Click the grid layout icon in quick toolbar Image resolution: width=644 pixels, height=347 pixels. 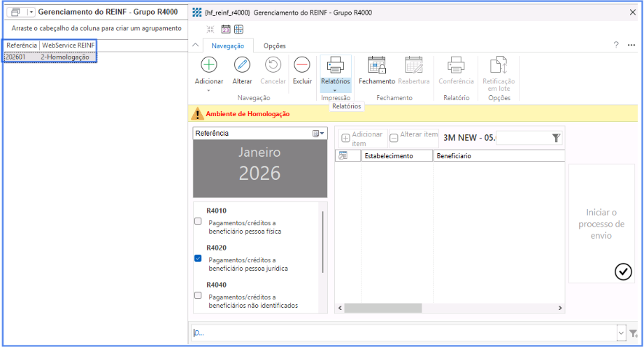[238, 29]
